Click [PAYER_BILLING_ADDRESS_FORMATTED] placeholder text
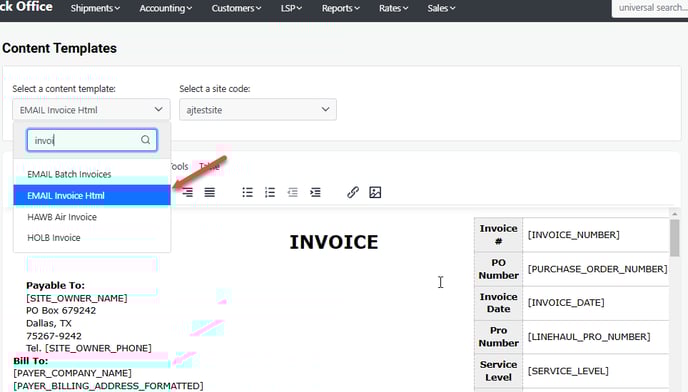Image resolution: width=688 pixels, height=392 pixels. [x=108, y=386]
